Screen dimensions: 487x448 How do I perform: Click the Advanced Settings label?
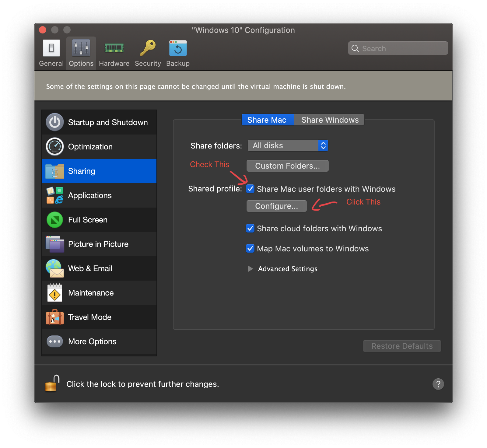(x=288, y=269)
